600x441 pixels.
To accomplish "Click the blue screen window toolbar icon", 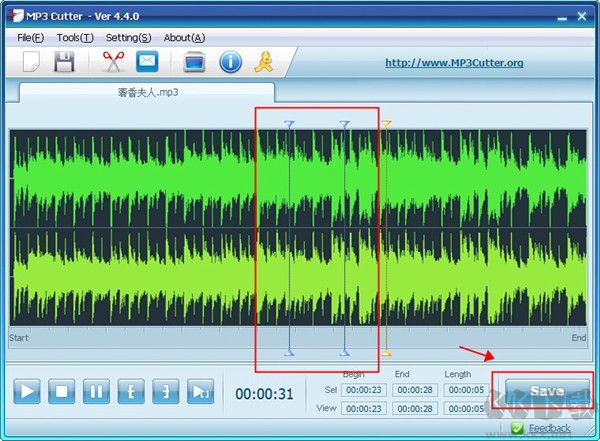I will click(x=194, y=62).
